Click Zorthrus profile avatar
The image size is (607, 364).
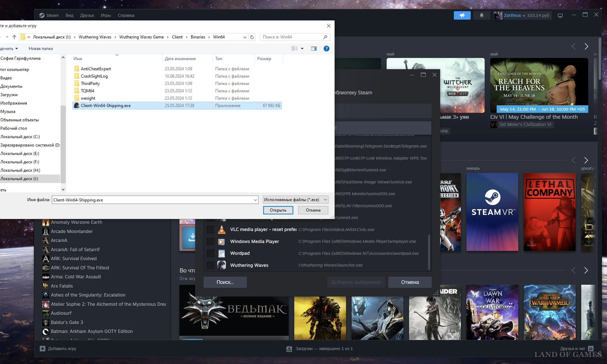498,15
